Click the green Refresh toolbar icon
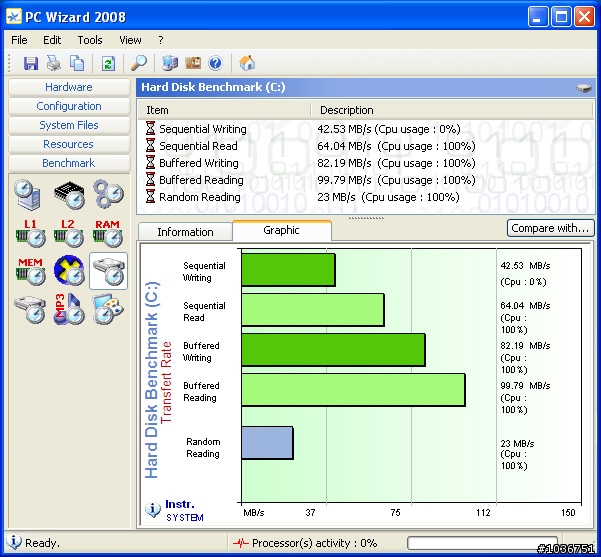Screen dimensions: 601x557 point(108,63)
